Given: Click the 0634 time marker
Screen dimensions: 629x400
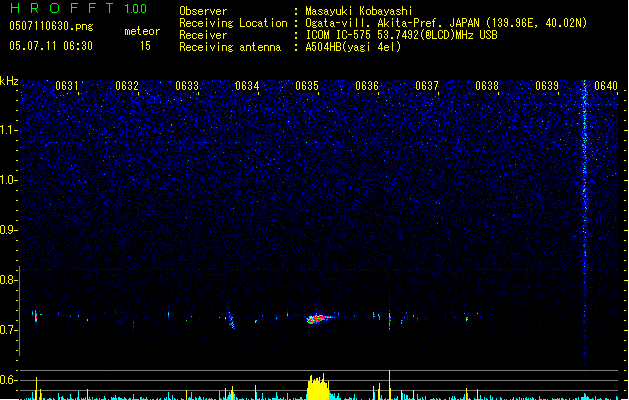Looking at the screenshot, I should (247, 85).
